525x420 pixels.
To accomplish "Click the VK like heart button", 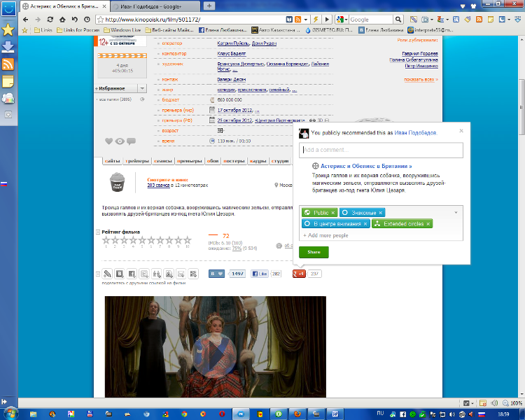I will coord(216,274).
